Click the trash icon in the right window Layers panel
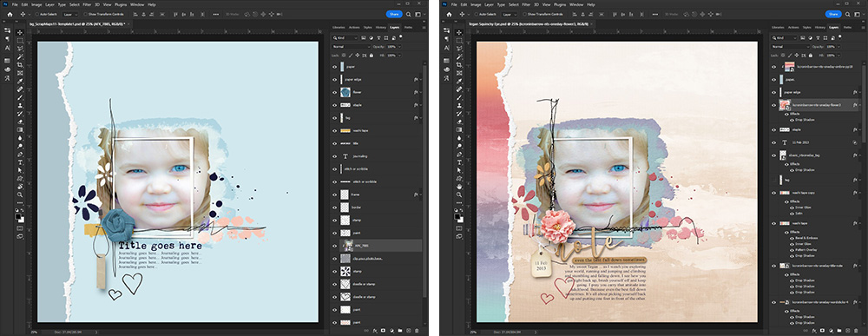 [x=856, y=331]
